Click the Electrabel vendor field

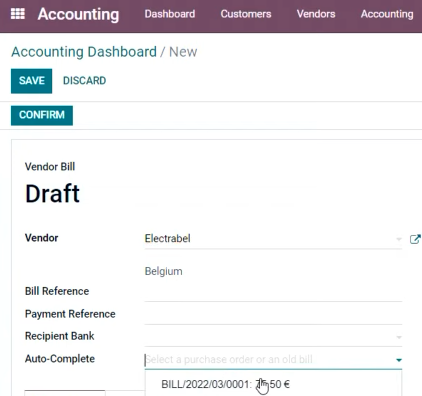click(x=269, y=239)
